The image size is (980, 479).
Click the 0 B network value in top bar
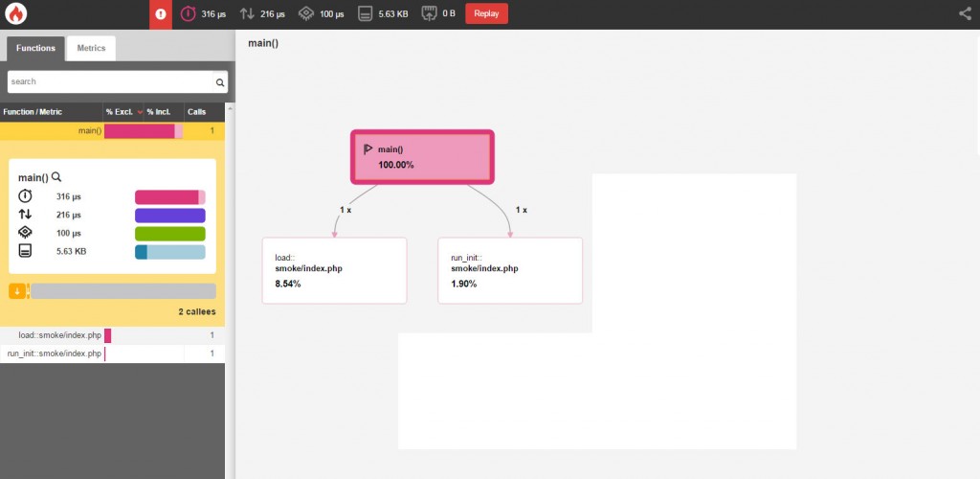coord(449,13)
